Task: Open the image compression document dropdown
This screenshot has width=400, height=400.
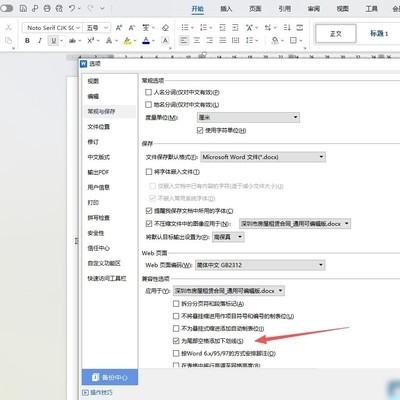Action: pos(295,224)
